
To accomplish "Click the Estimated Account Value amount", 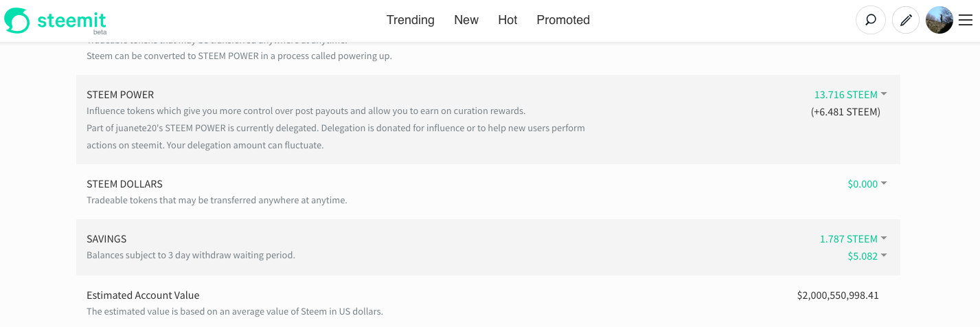I will [x=837, y=295].
